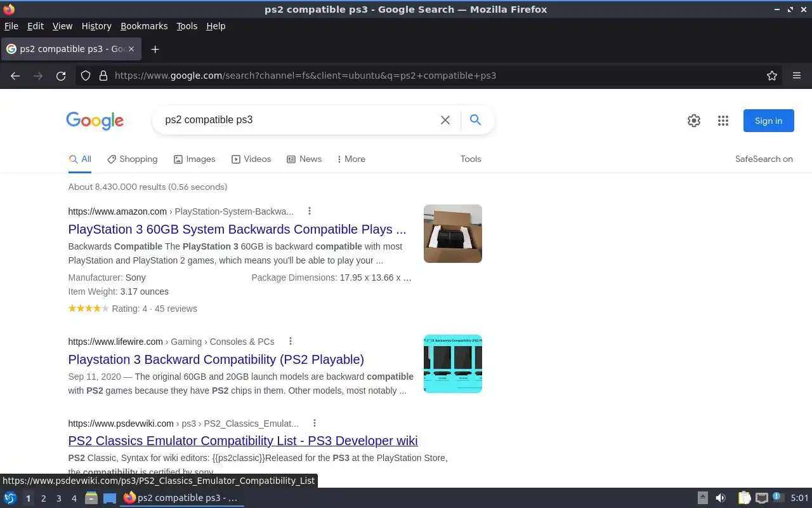This screenshot has height=508, width=812.
Task: Switch to workspace 2 in the taskbar
Action: click(43, 498)
